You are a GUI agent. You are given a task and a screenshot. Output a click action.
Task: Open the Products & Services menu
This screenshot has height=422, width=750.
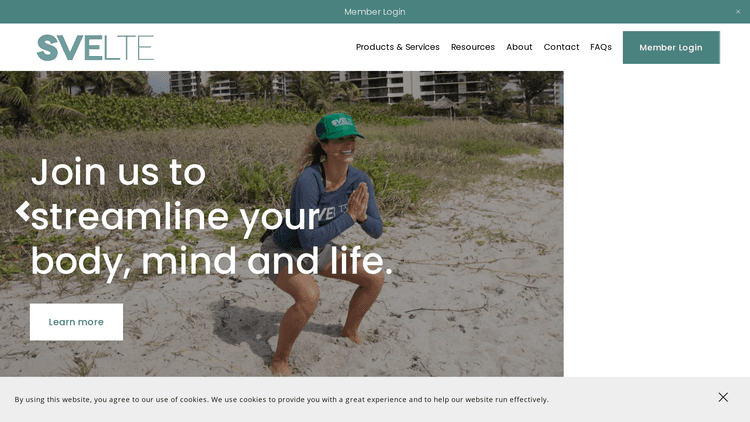coord(397,47)
